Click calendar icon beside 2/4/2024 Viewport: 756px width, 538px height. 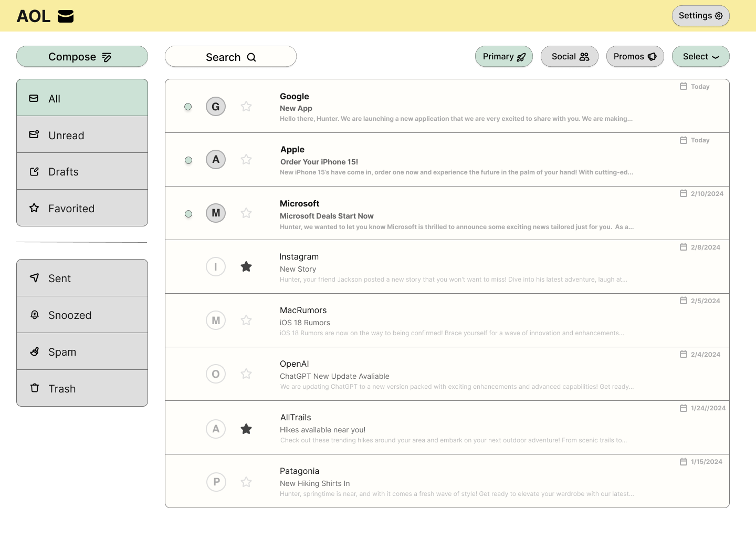[684, 354]
